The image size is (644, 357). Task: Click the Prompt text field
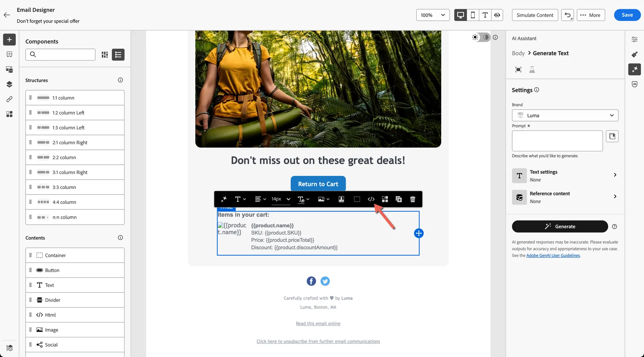pos(557,141)
